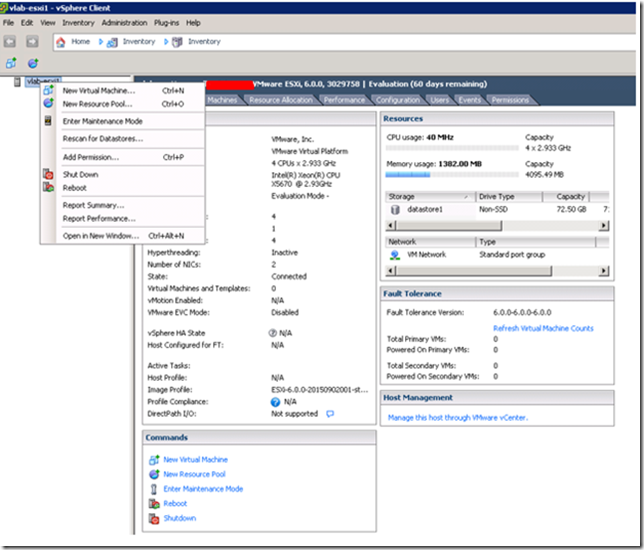644x550 pixels.
Task: Click the Shutdown icon under Commands
Action: coord(154,518)
